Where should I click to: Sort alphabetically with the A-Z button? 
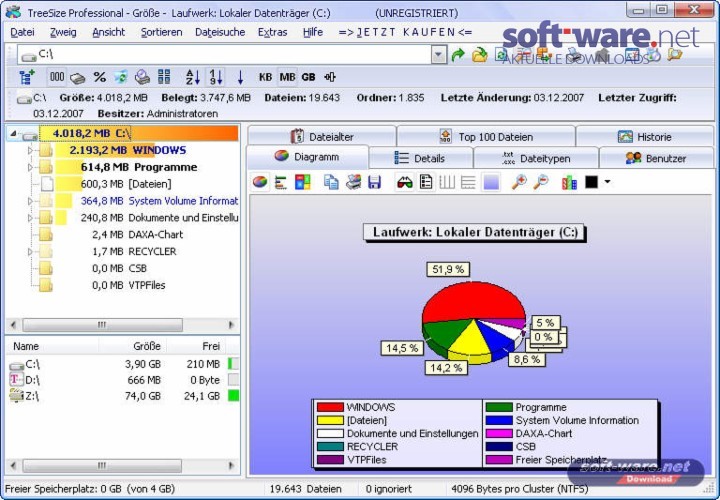193,77
